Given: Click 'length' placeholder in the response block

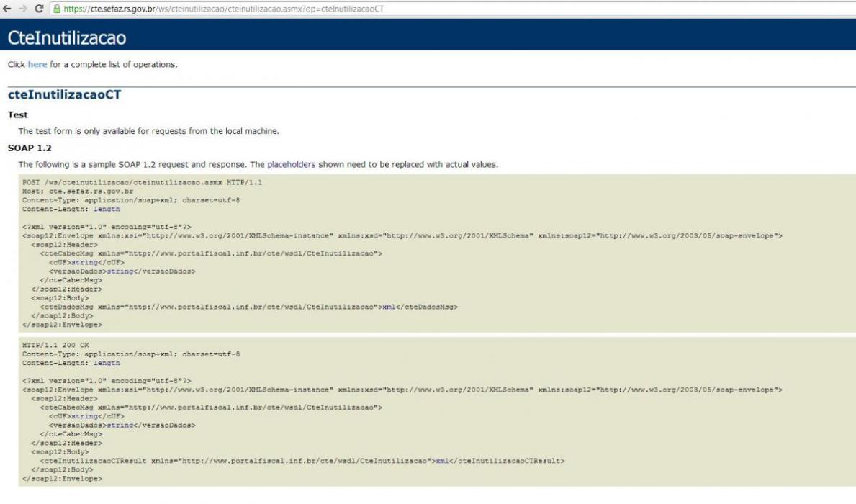Looking at the screenshot, I should (107, 363).
